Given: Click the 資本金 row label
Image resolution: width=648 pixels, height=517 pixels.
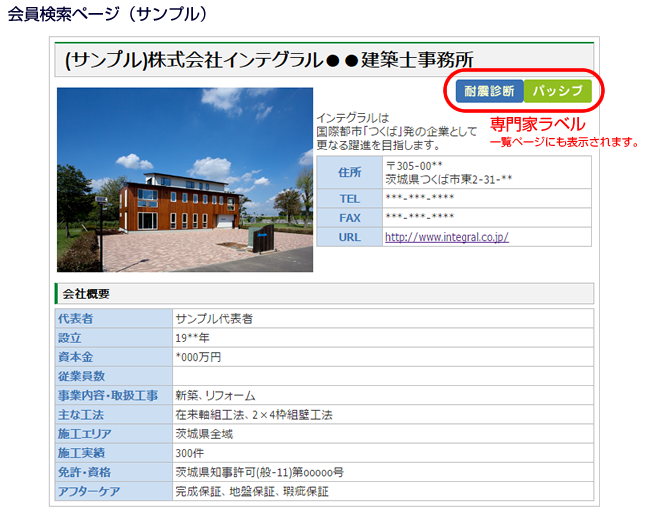Looking at the screenshot, I should 114,357.
